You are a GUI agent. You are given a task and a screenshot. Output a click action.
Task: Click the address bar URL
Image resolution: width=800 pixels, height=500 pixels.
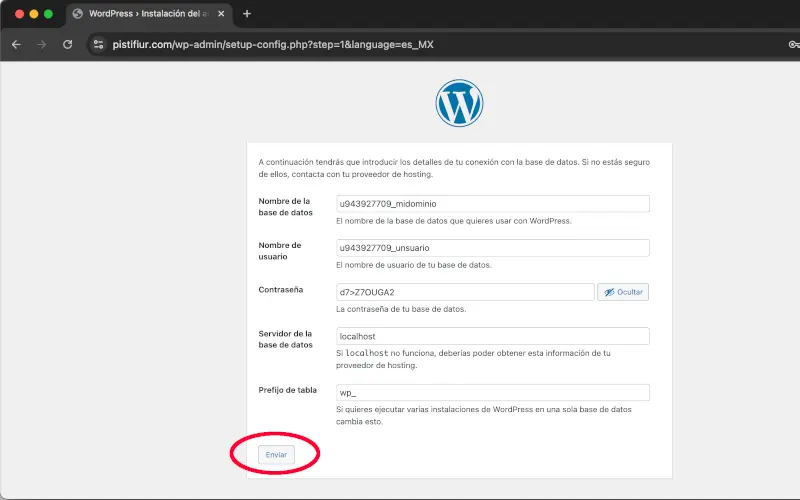(x=273, y=44)
